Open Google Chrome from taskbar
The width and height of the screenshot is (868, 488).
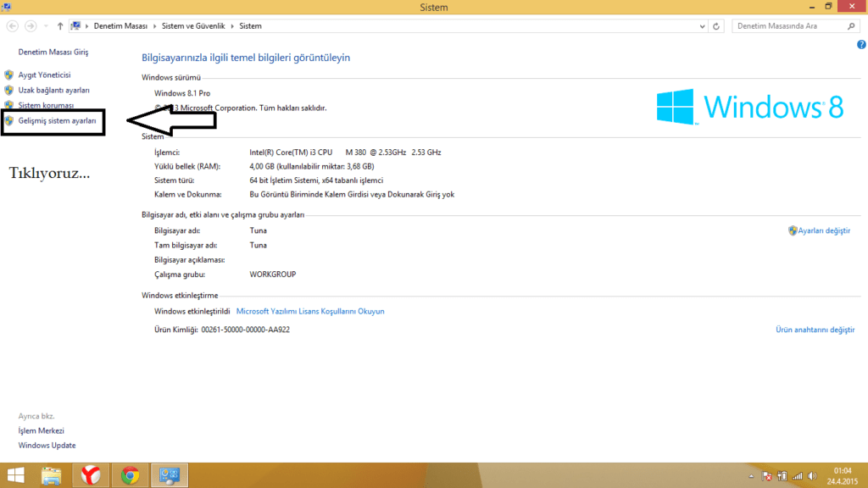[x=130, y=475]
